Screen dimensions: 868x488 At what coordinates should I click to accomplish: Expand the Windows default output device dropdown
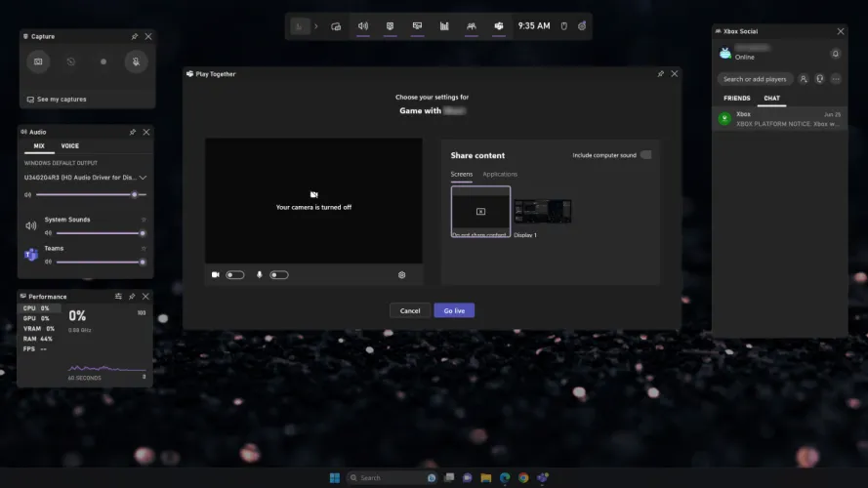143,178
